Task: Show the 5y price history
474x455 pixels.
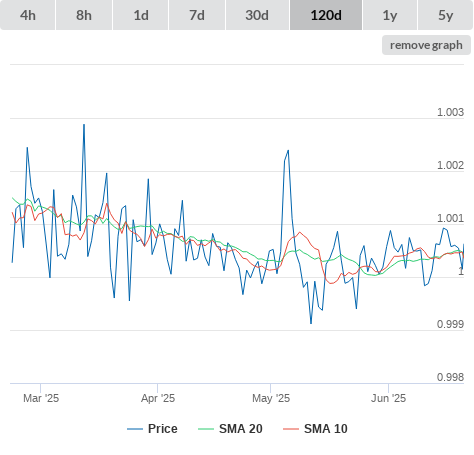Action: [x=446, y=15]
